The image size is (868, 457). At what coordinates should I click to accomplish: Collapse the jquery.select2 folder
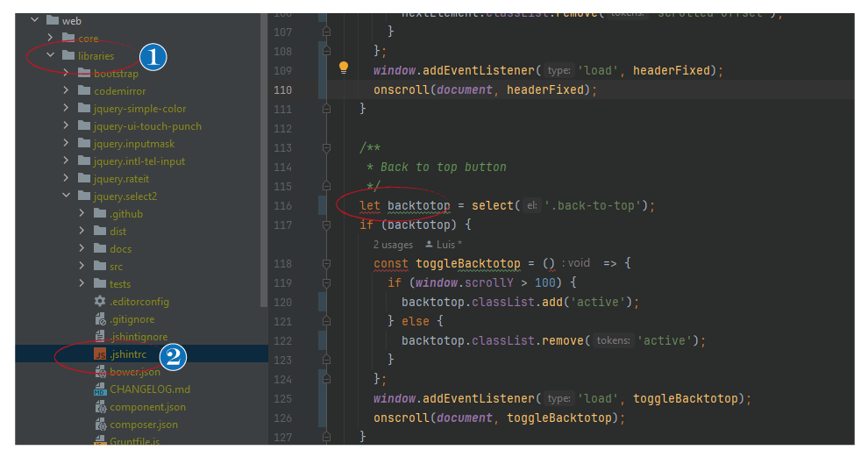[66, 196]
